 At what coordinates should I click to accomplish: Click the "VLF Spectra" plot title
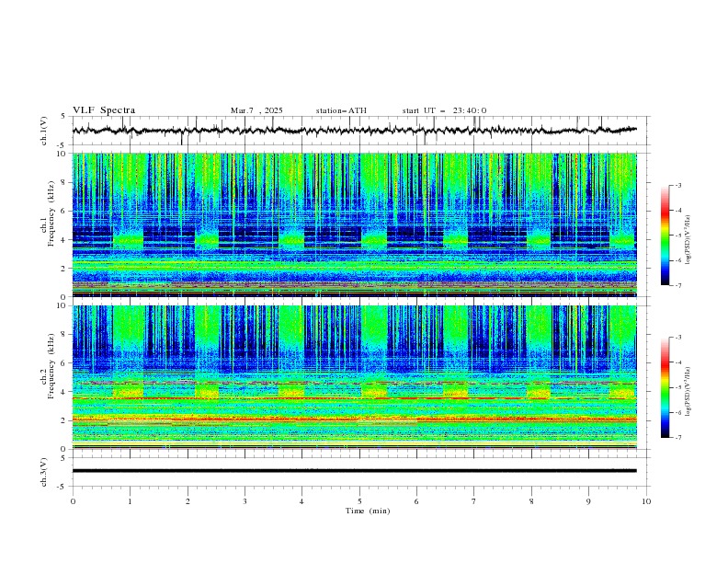[104, 110]
